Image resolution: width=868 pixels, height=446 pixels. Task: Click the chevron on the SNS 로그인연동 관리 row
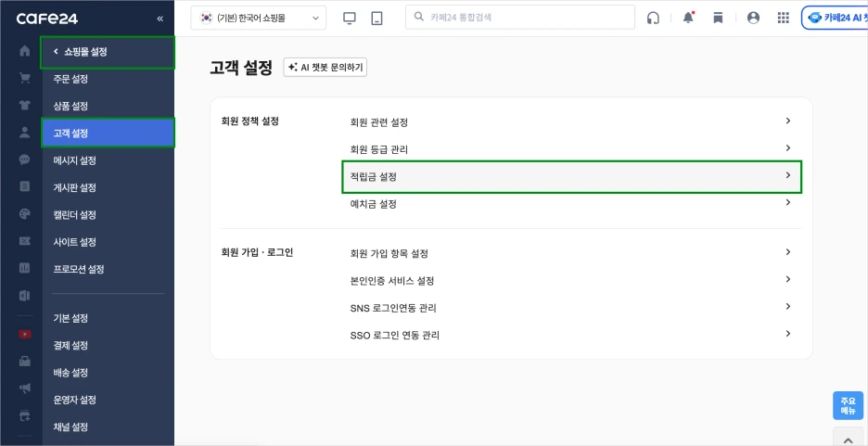tap(788, 306)
